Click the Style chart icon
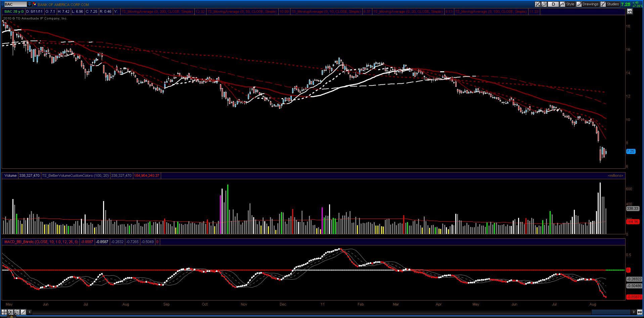644x318 pixels. click(562, 4)
